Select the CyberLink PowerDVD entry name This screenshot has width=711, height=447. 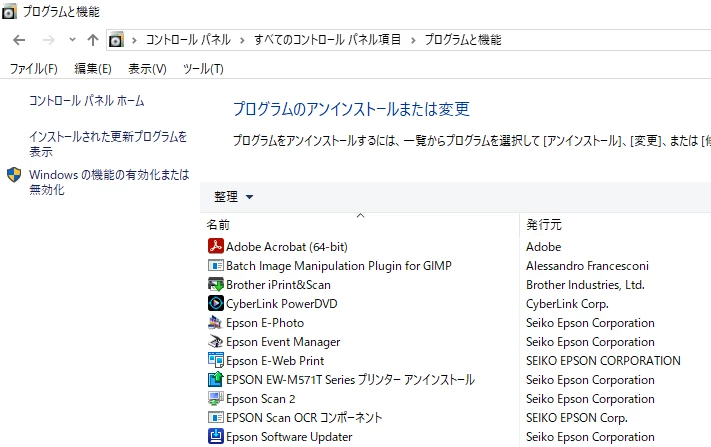[x=282, y=304]
